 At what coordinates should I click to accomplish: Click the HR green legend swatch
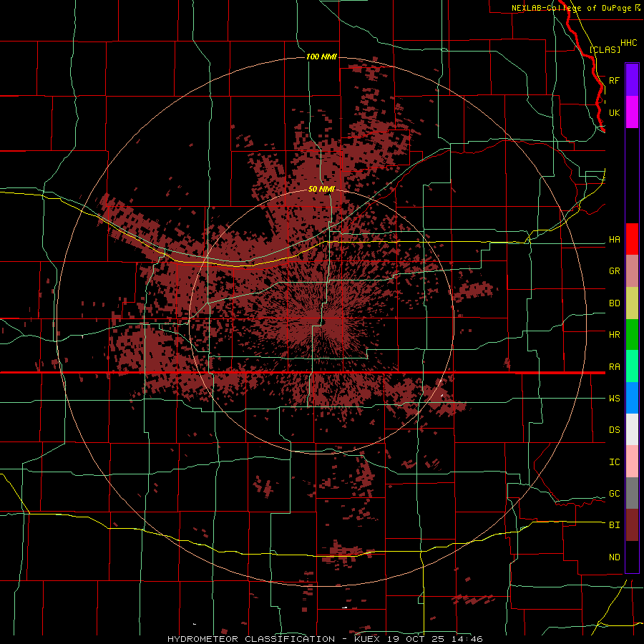tap(632, 335)
